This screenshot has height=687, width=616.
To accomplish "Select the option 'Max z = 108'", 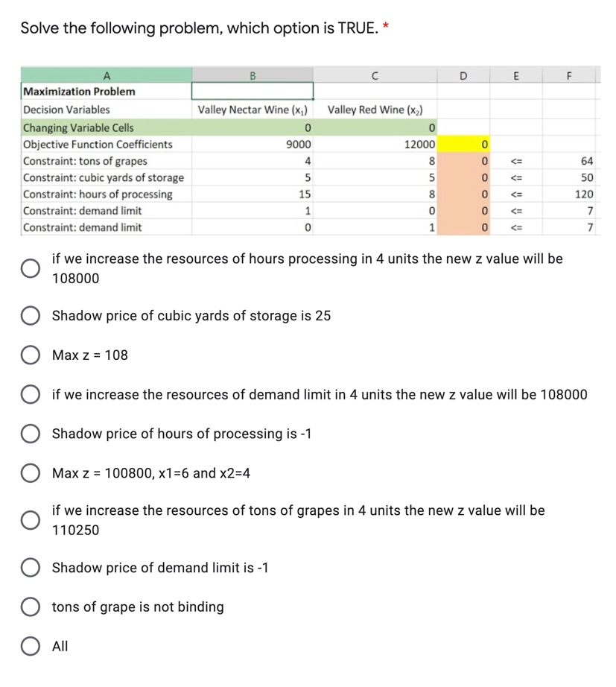I will (x=31, y=354).
